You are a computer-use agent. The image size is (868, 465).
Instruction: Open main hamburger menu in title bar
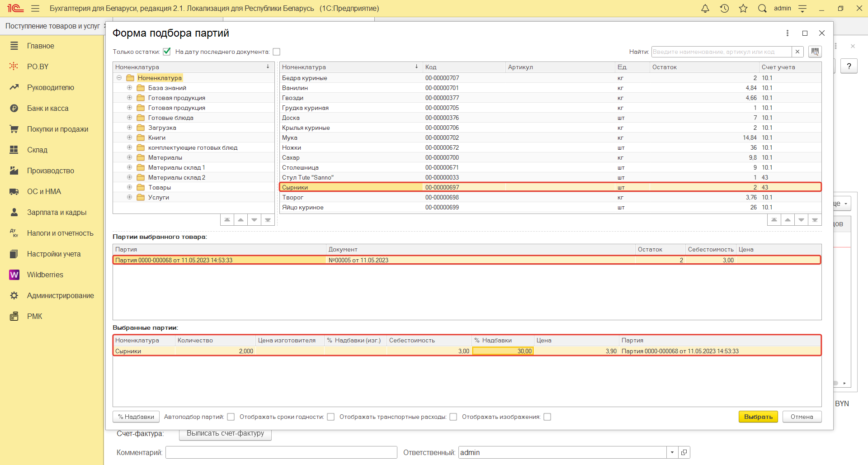pos(35,9)
